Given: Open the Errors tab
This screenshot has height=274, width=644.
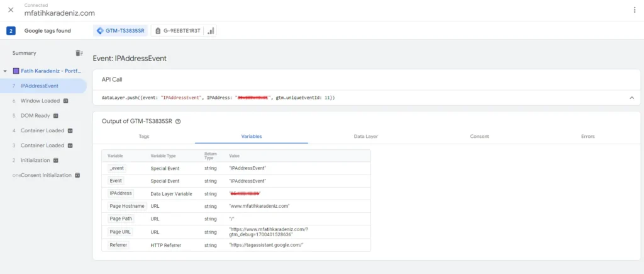Looking at the screenshot, I should tap(588, 136).
